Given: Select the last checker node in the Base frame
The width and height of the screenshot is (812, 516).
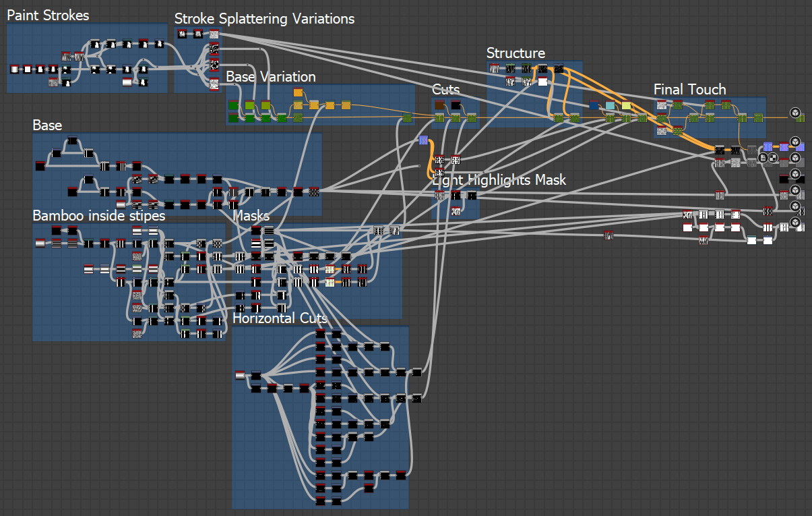Looking at the screenshot, I should tap(314, 192).
